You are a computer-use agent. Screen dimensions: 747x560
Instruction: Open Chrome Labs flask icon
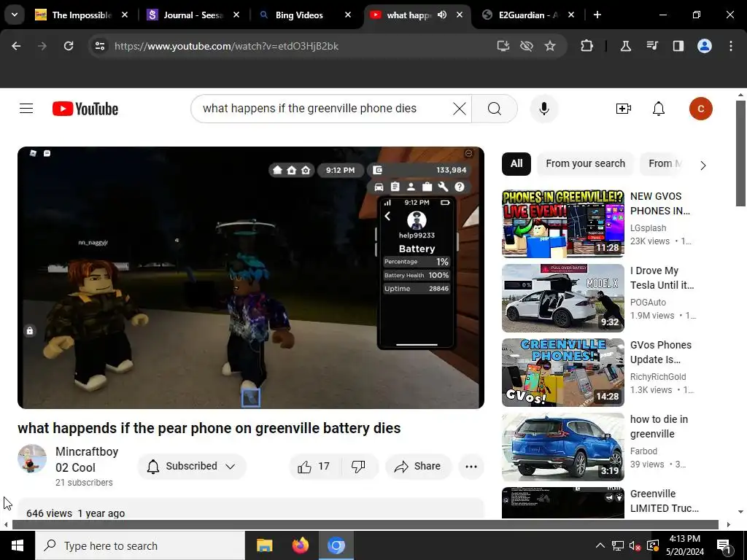coord(625,46)
